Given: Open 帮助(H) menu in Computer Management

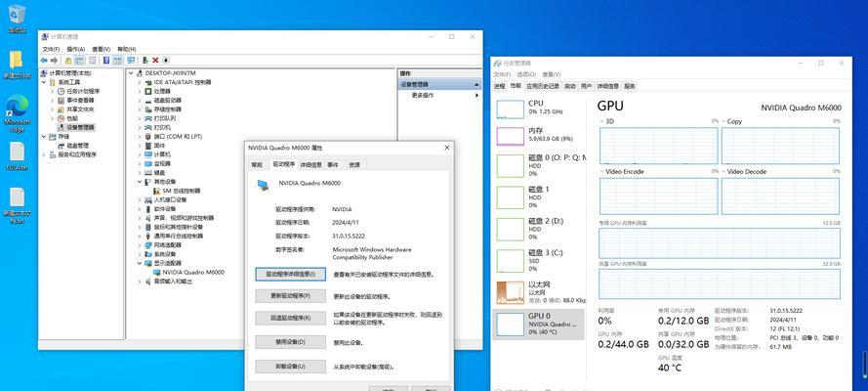Looking at the screenshot, I should (127, 49).
